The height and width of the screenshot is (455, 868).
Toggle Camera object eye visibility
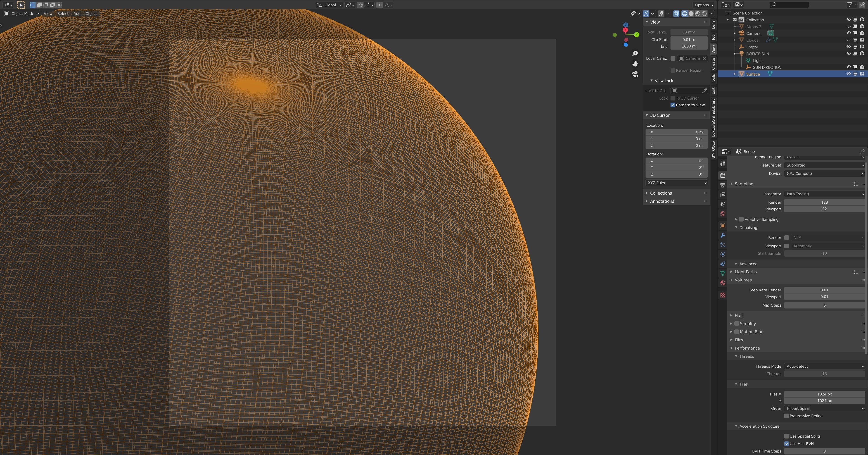[849, 33]
